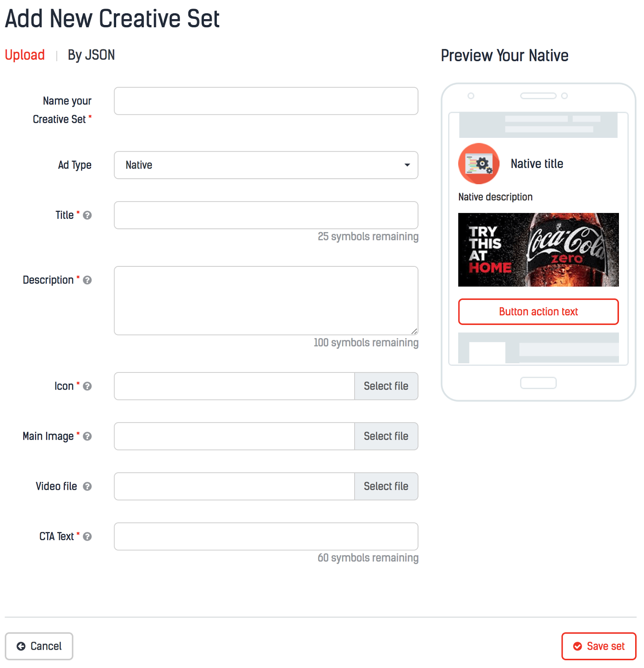Click the help icon beside Icon label
Viewport: 644px width, 668px height.
click(87, 386)
